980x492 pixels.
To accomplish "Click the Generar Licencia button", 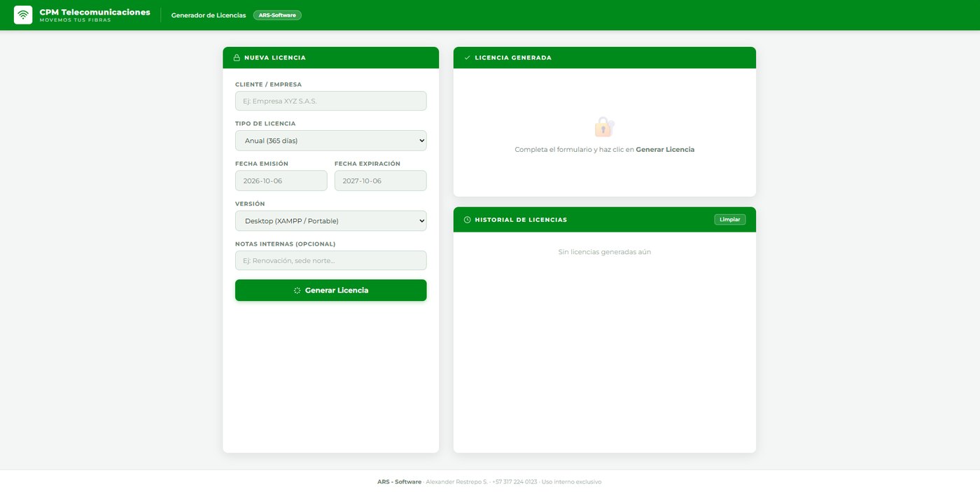I will tap(330, 290).
